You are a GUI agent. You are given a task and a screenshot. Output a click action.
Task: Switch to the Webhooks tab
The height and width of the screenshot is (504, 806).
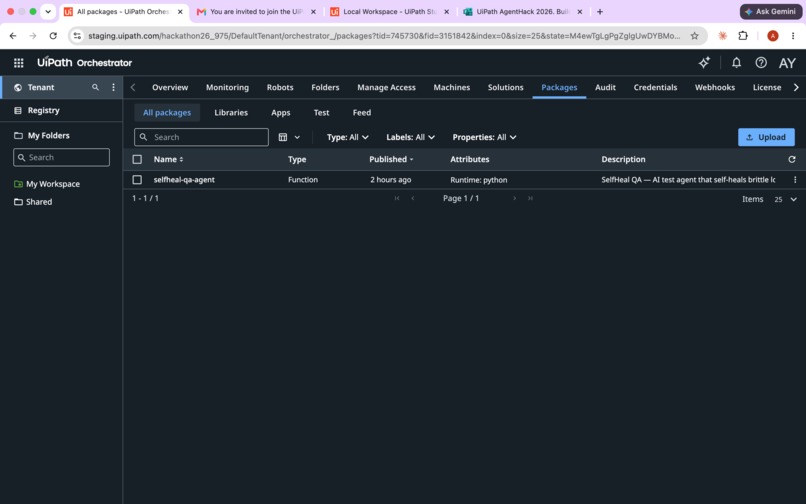[x=715, y=87]
